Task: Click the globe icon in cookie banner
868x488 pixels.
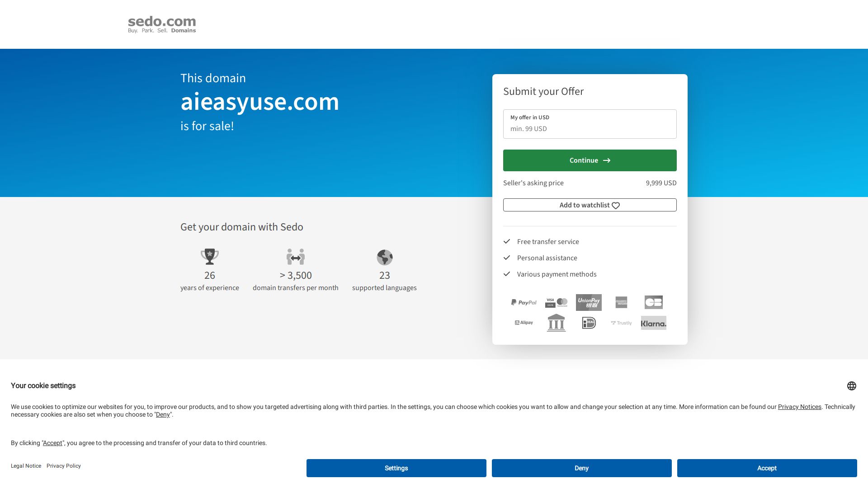Action: [852, 386]
